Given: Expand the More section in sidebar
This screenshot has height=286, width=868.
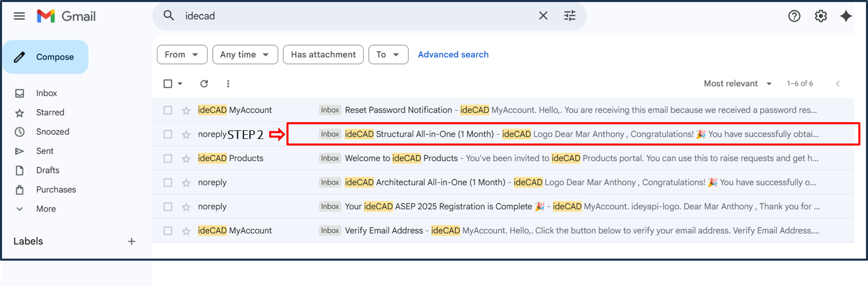Looking at the screenshot, I should [x=46, y=209].
